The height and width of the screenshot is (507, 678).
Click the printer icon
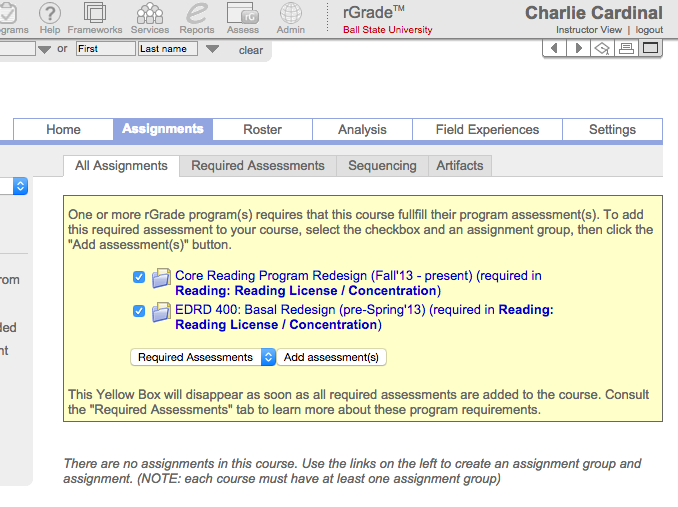pyautogui.click(x=626, y=49)
